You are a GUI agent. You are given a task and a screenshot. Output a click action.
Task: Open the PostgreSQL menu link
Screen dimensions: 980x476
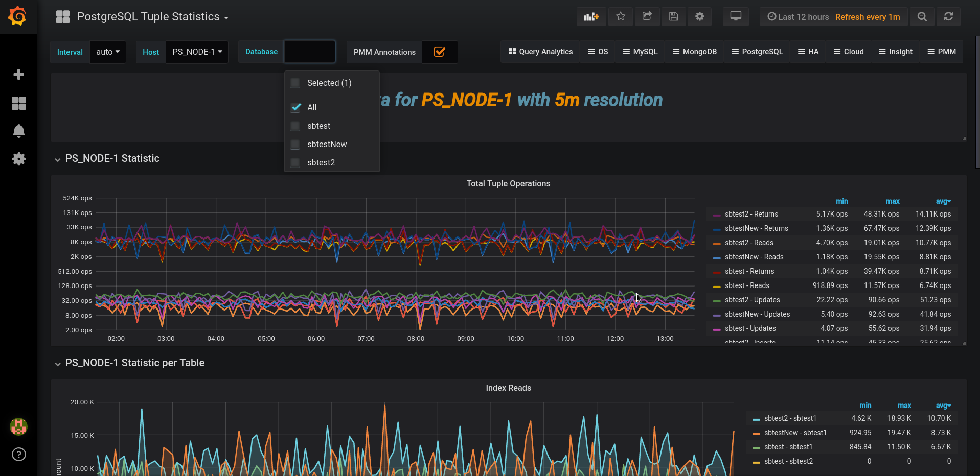point(757,52)
